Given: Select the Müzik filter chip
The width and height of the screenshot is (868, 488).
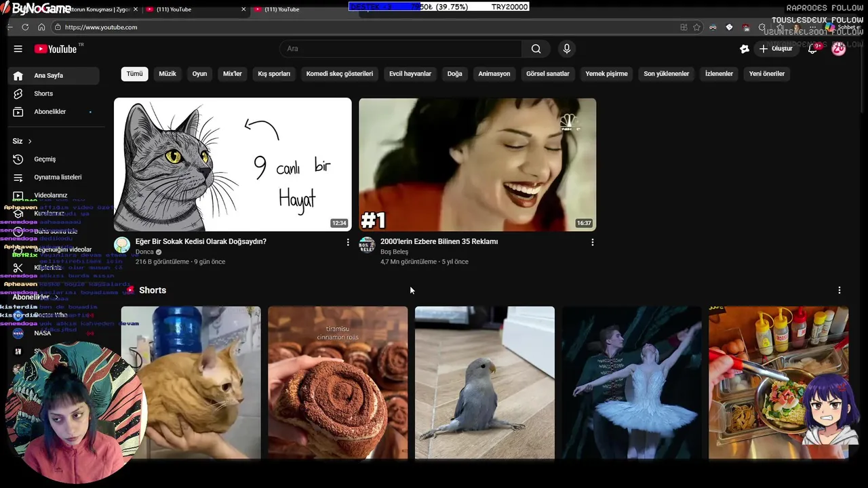Looking at the screenshot, I should [x=167, y=74].
